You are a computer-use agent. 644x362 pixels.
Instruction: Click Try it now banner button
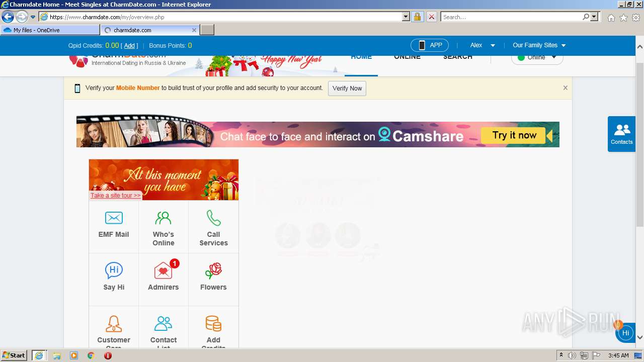[x=514, y=135]
